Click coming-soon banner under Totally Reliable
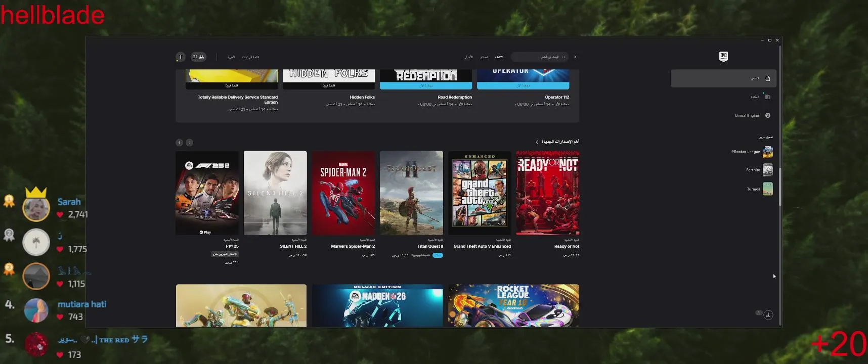The height and width of the screenshot is (364, 868). tap(232, 86)
